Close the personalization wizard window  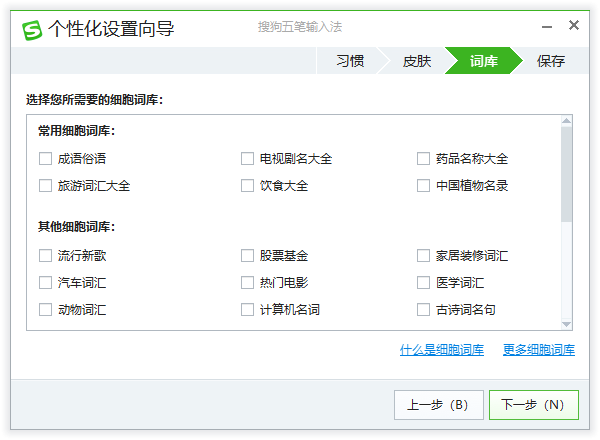[574, 26]
